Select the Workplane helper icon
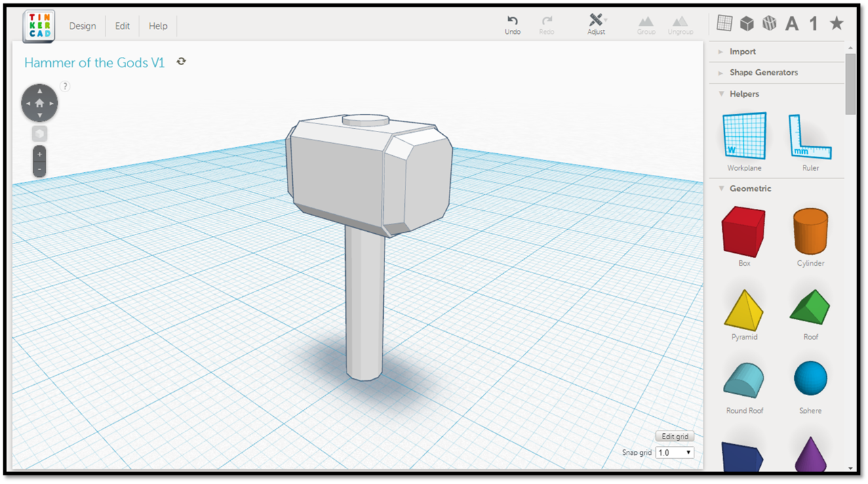868x484 pixels. [744, 136]
